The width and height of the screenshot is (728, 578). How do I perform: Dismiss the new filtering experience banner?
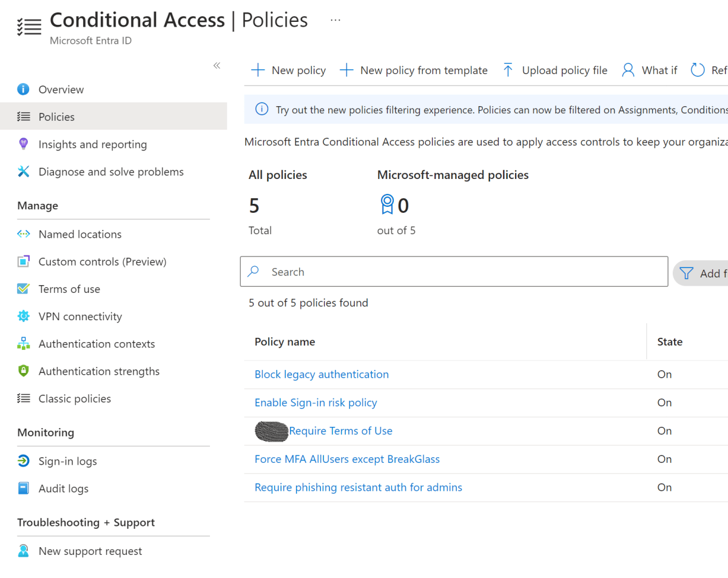[722, 110]
